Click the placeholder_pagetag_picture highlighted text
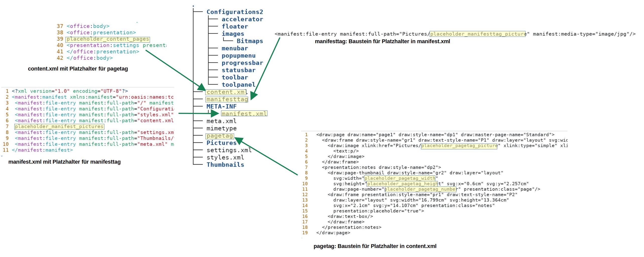The height and width of the screenshot is (257, 644). click(459, 146)
